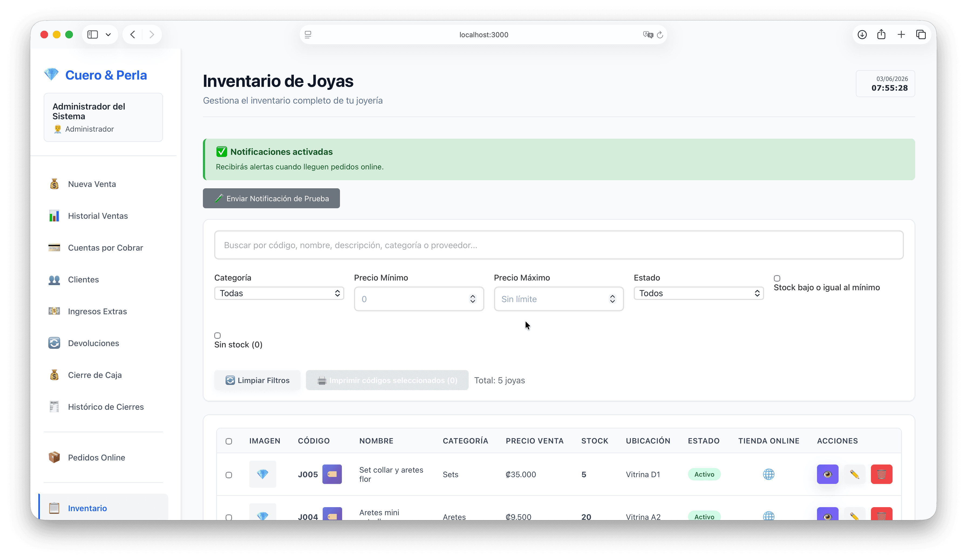Click the Precio Mínimo stepper arrows
Viewport: 967px width, 560px height.
[472, 299]
